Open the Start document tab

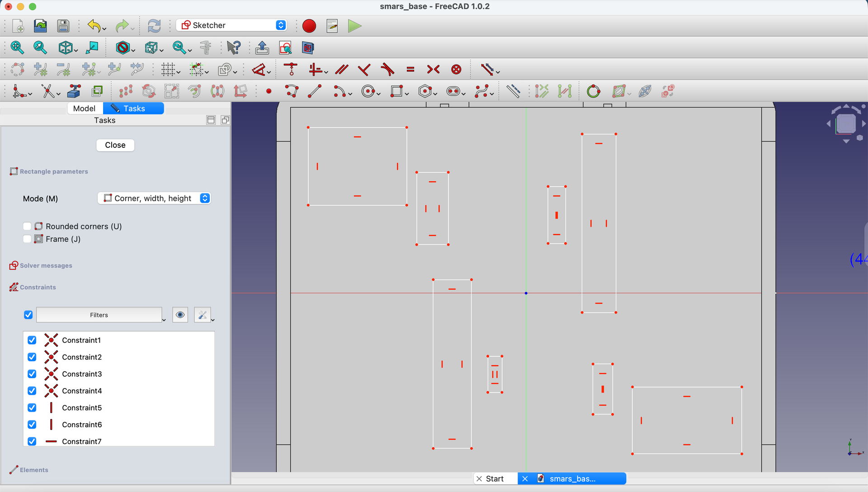pyautogui.click(x=495, y=478)
